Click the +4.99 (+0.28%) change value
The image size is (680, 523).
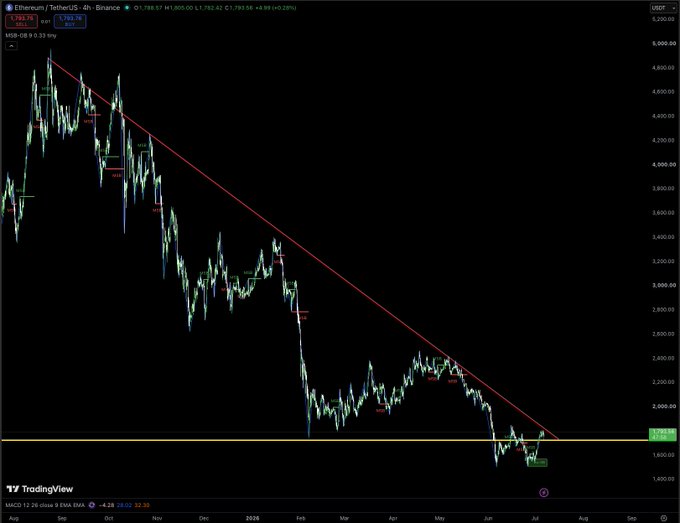click(x=276, y=8)
